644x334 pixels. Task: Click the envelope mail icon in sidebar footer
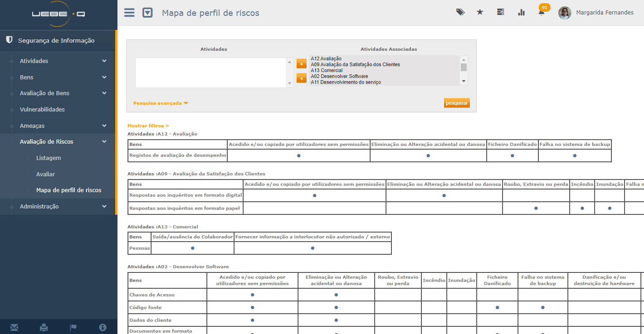coord(15,327)
